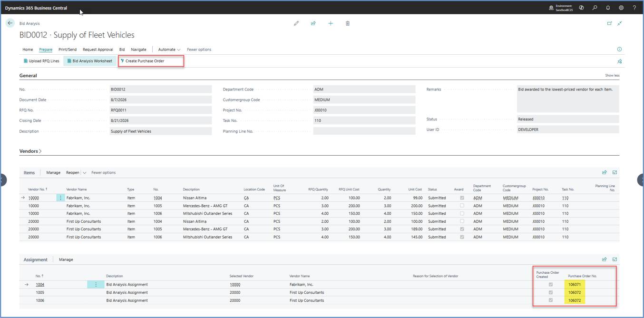This screenshot has height=318, width=644.
Task: Toggle Purchase Order Created for assignment 1005
Action: click(x=551, y=292)
